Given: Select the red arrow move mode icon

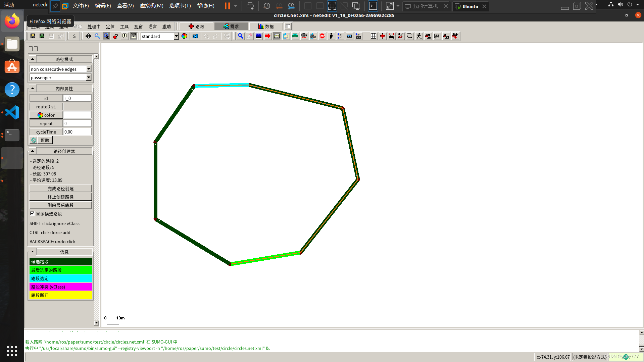Looking at the screenshot, I should pyautogui.click(x=268, y=36).
